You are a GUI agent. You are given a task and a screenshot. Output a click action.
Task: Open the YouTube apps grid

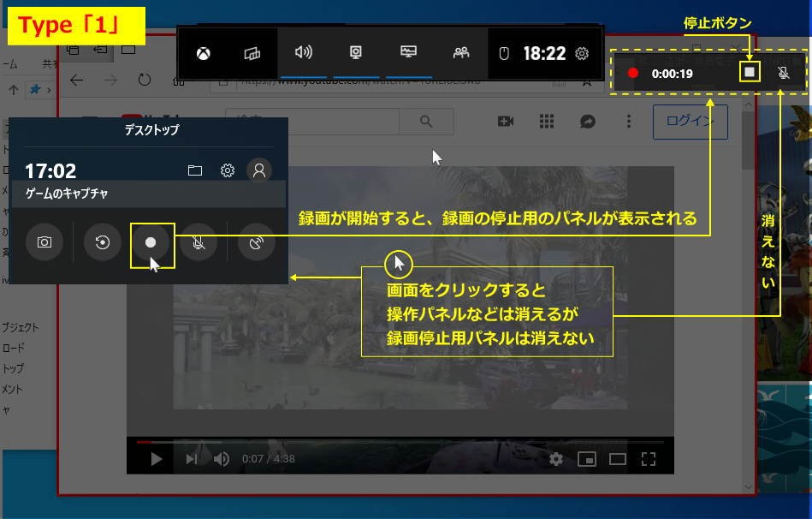click(547, 122)
